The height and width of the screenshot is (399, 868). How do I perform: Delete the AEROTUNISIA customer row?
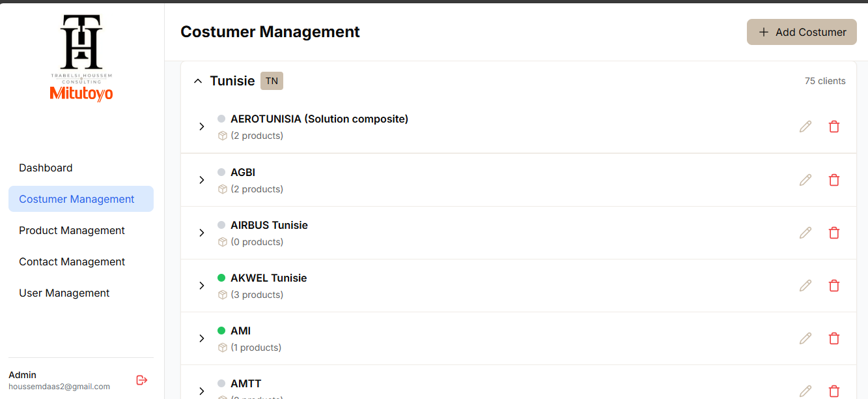point(834,126)
